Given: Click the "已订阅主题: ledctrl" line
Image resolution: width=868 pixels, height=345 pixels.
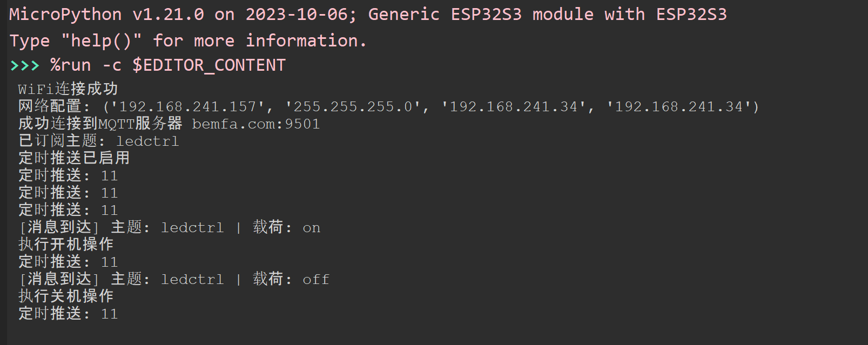Looking at the screenshot, I should pyautogui.click(x=98, y=141).
